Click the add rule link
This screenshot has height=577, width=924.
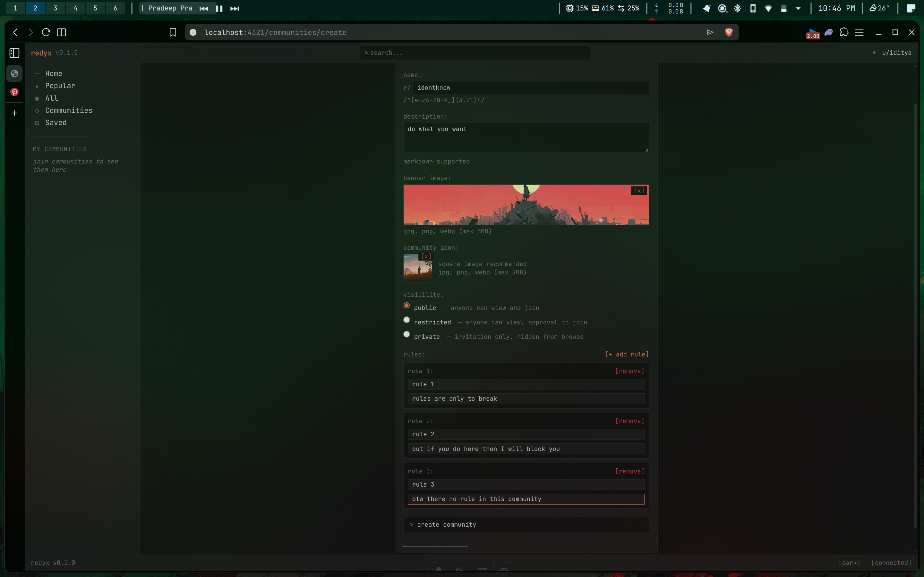[x=627, y=354]
